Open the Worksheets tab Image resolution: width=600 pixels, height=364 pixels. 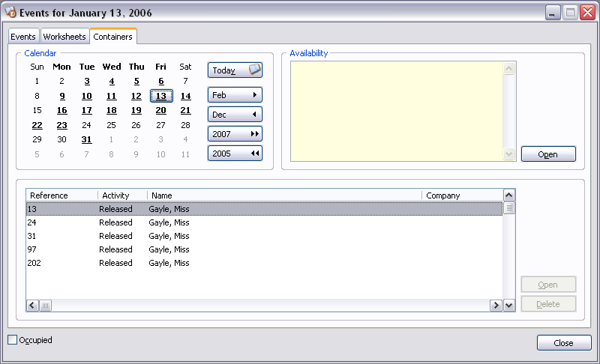(x=64, y=37)
